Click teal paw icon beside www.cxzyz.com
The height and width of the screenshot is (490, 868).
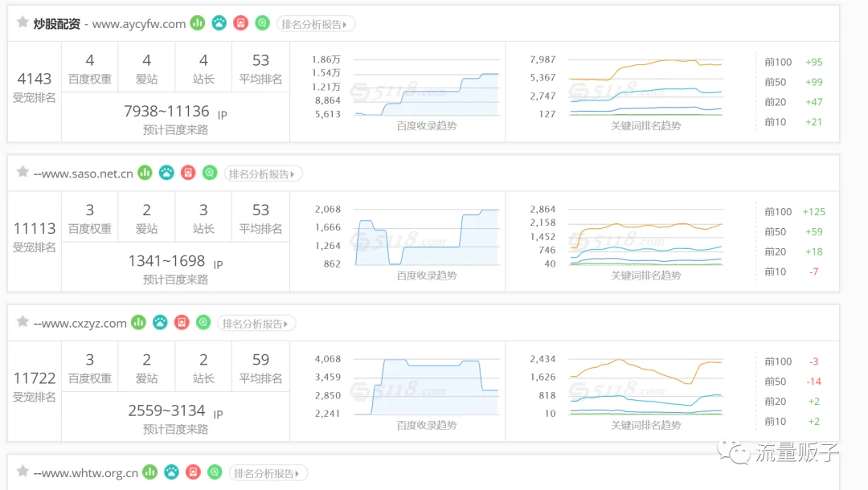coord(160,322)
